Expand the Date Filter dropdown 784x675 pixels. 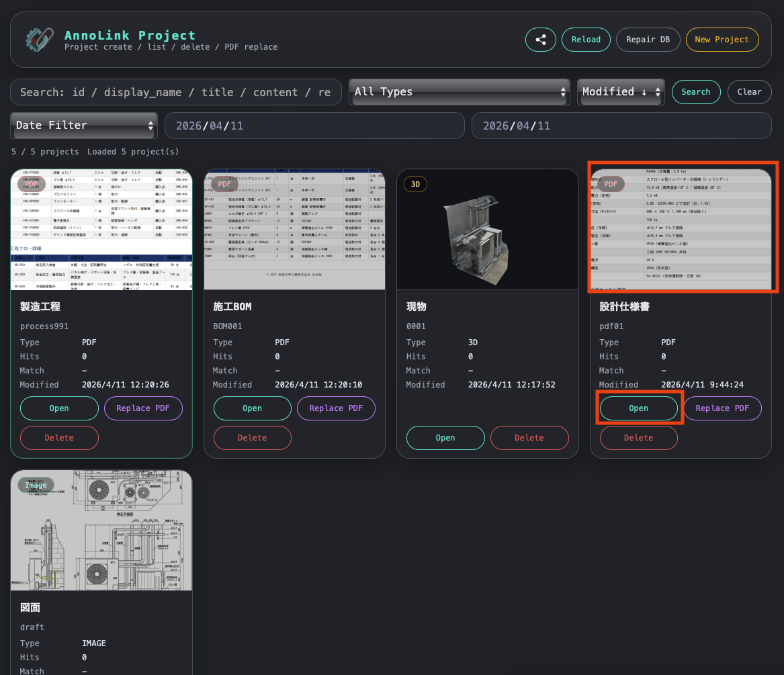pos(84,126)
